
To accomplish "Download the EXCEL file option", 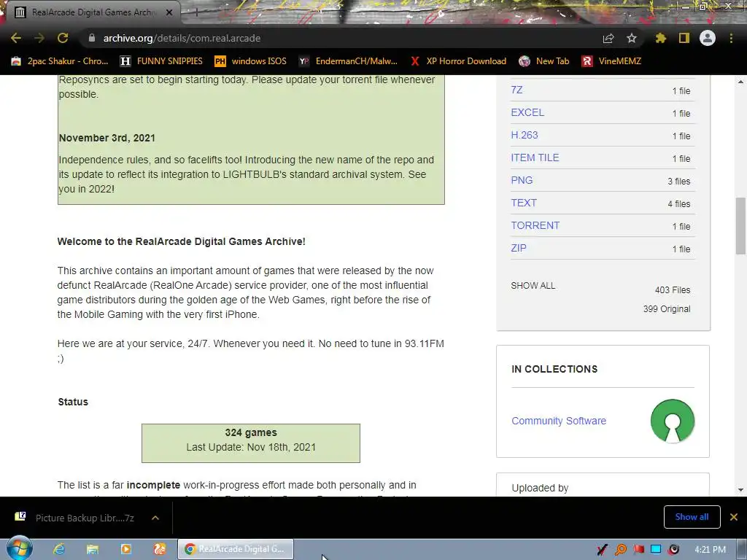I will [527, 112].
